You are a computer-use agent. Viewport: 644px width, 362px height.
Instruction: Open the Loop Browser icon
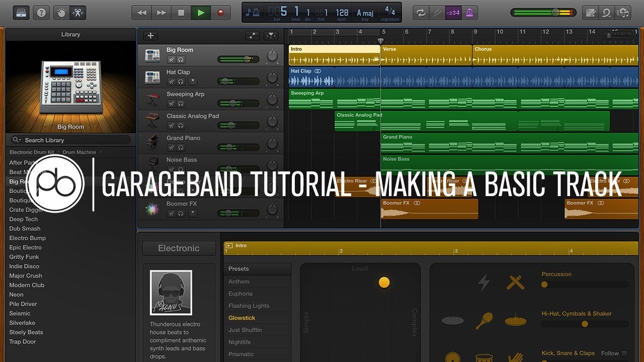point(607,13)
